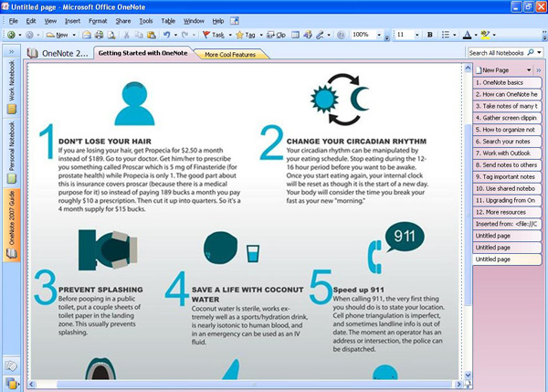The image size is (548, 392).
Task: Click the Print icon
Action: (99, 35)
